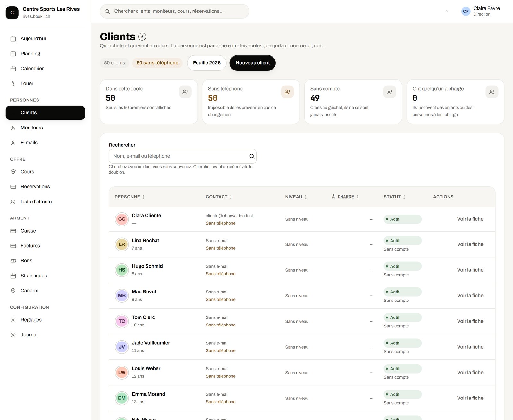This screenshot has width=513, height=420.
Task: Click the Statistiques icon in sidebar
Action: 13,276
